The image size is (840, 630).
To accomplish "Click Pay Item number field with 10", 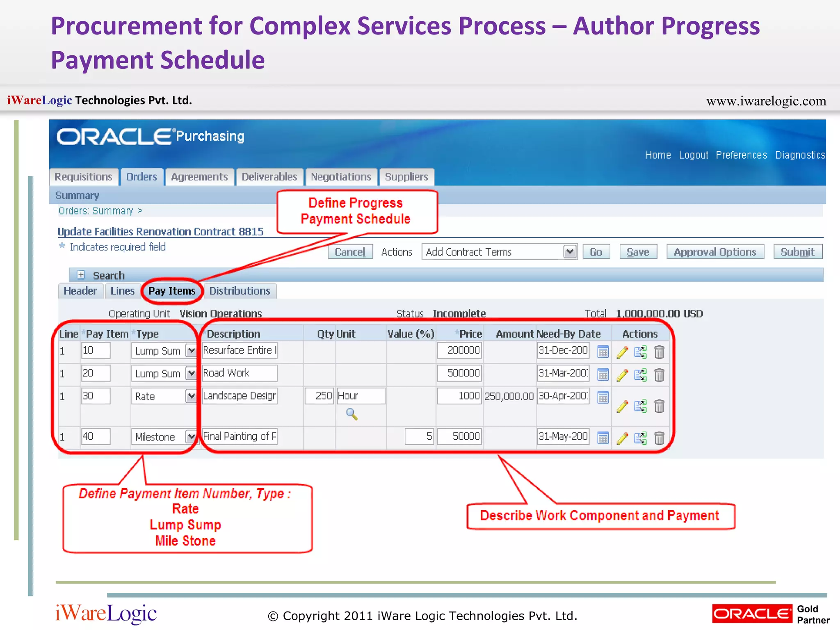I will [x=96, y=350].
